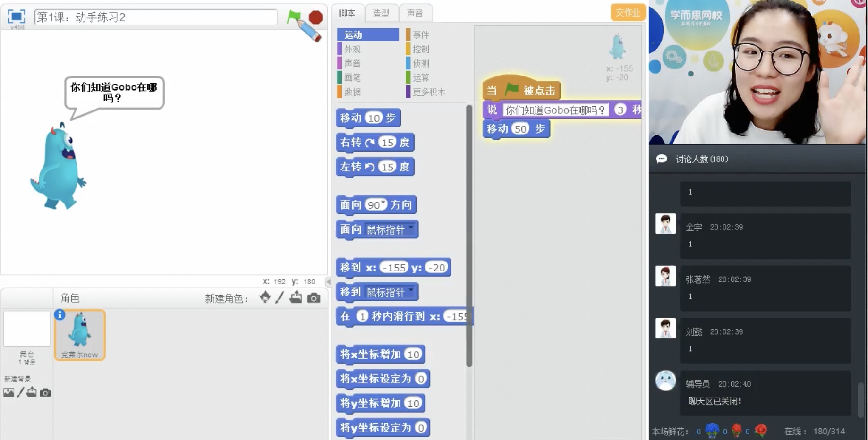Click the green flag to run

[294, 17]
